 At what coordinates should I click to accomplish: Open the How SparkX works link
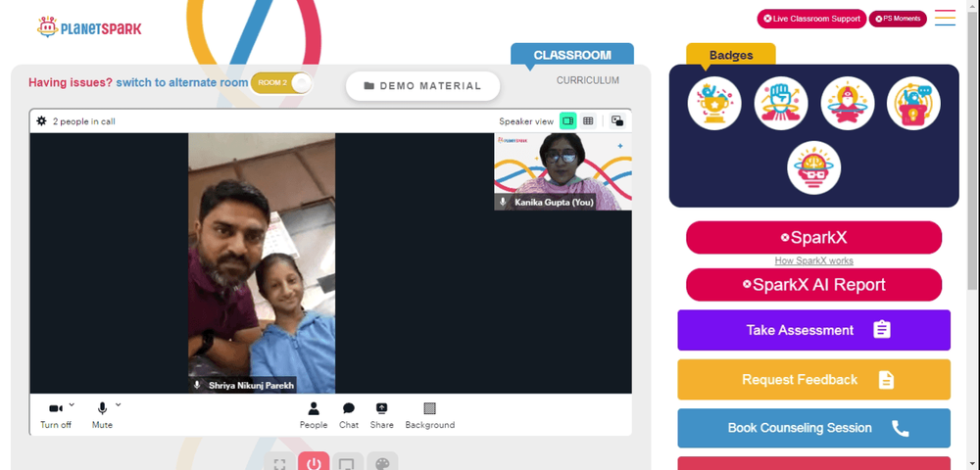(x=813, y=260)
